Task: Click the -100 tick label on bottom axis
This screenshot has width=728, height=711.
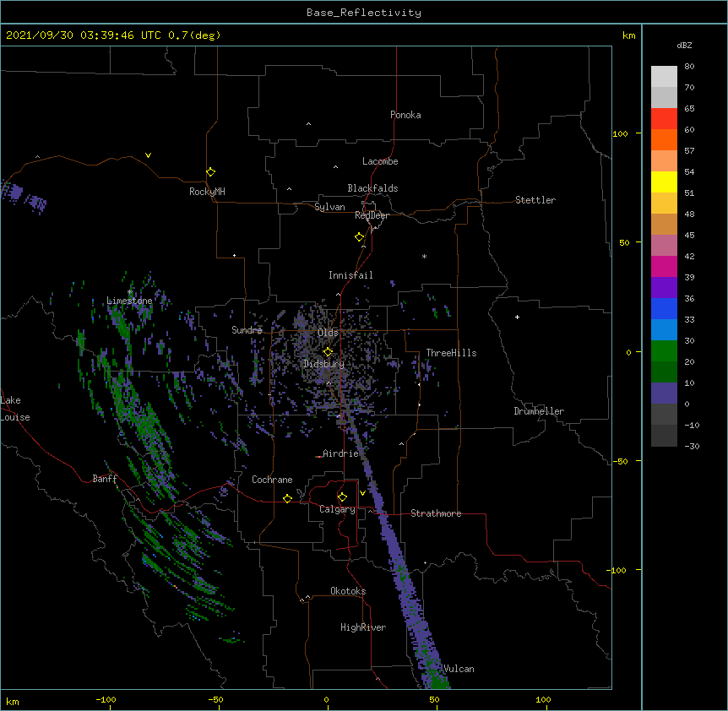Action: pos(106,699)
